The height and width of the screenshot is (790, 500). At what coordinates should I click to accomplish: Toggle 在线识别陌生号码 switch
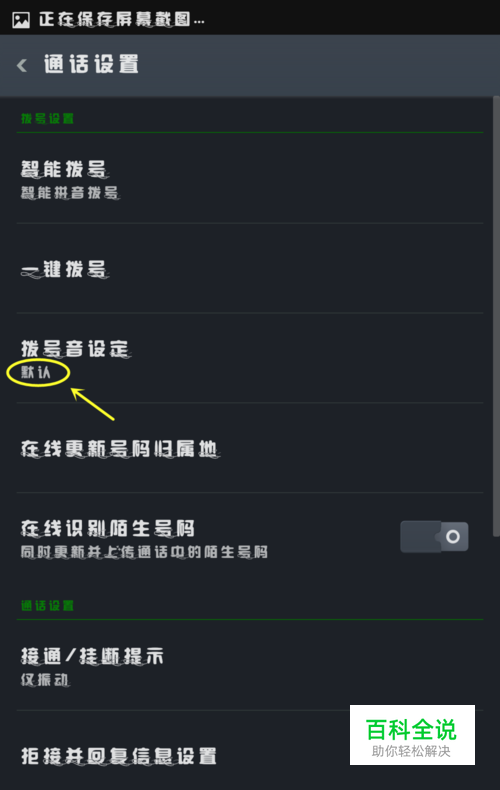(x=434, y=537)
